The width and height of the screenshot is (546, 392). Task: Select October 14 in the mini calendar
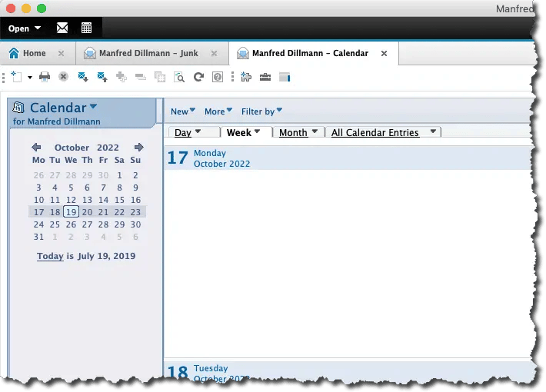pyautogui.click(x=103, y=200)
